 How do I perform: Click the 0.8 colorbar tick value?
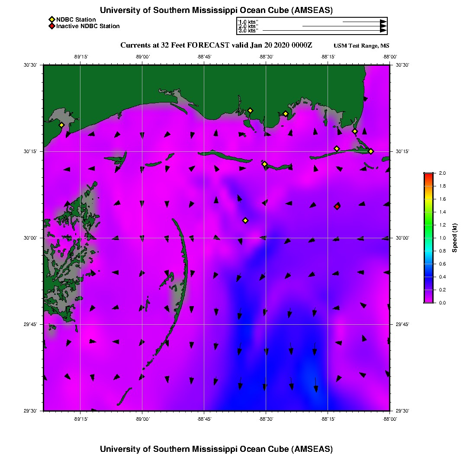coord(442,251)
